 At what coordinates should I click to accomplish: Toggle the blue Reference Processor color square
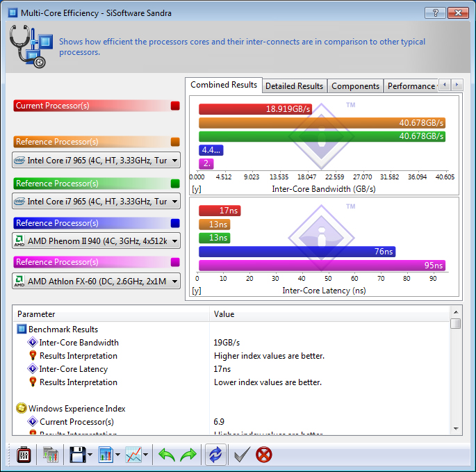[x=175, y=223]
